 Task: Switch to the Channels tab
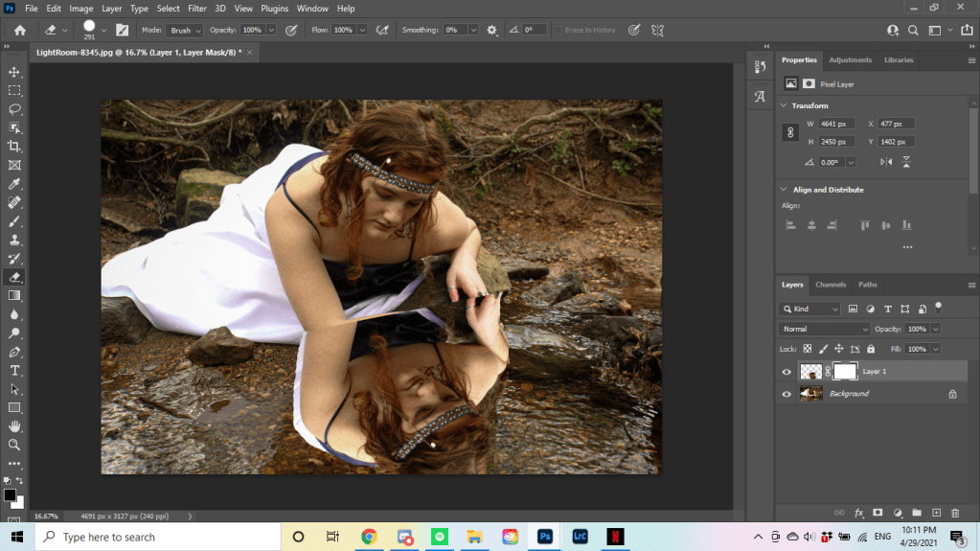click(831, 285)
